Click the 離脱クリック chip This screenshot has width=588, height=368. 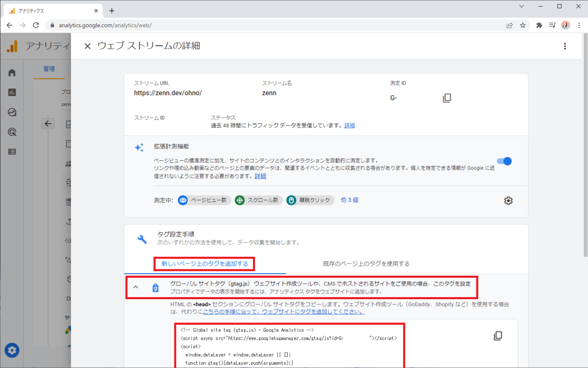click(310, 200)
